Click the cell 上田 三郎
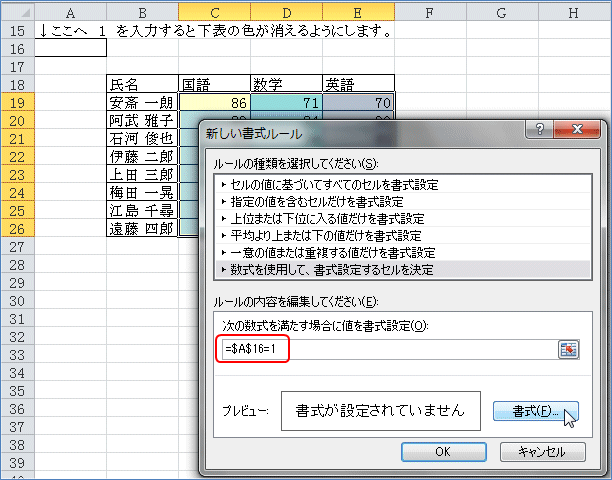 pyautogui.click(x=142, y=174)
